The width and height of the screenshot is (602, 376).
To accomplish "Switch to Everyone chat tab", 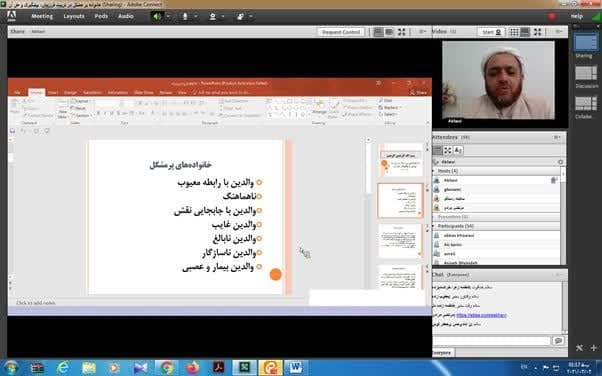I will click(x=442, y=352).
